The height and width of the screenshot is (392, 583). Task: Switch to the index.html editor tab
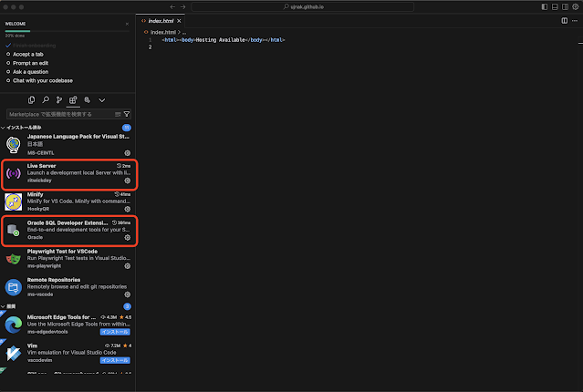click(x=161, y=21)
